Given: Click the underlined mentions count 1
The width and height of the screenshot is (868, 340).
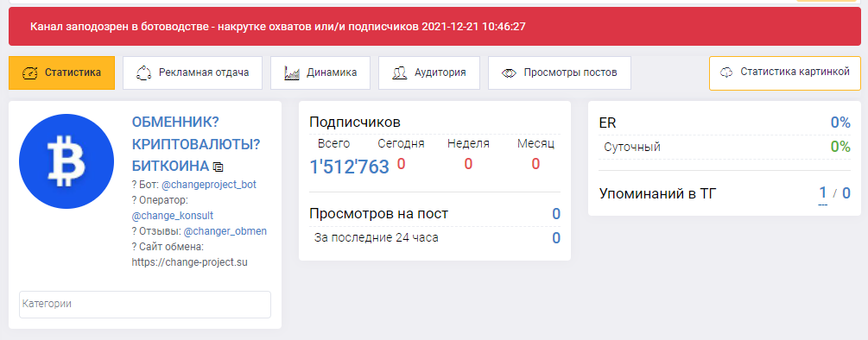Looking at the screenshot, I should click(x=822, y=193).
